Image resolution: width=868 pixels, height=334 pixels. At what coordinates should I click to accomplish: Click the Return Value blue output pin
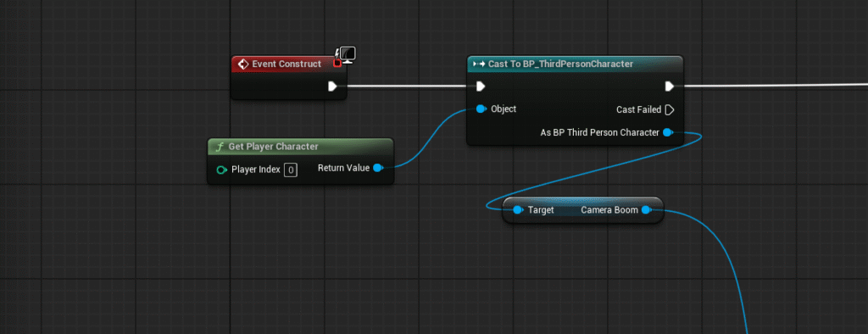(378, 168)
